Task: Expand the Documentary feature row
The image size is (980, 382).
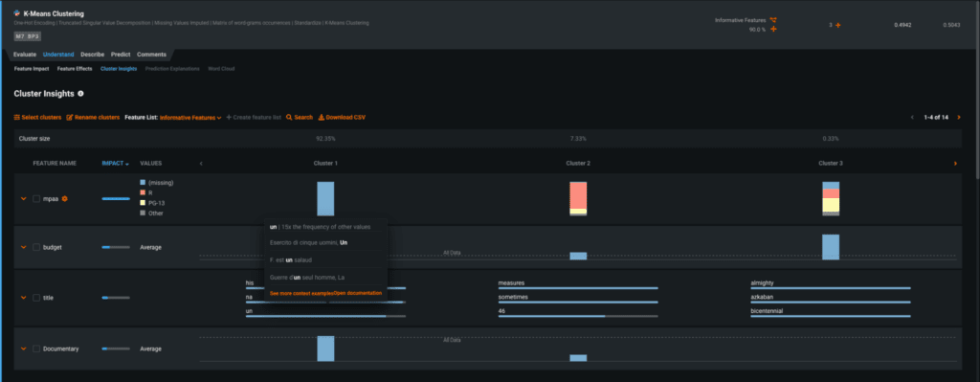Action: click(24, 348)
